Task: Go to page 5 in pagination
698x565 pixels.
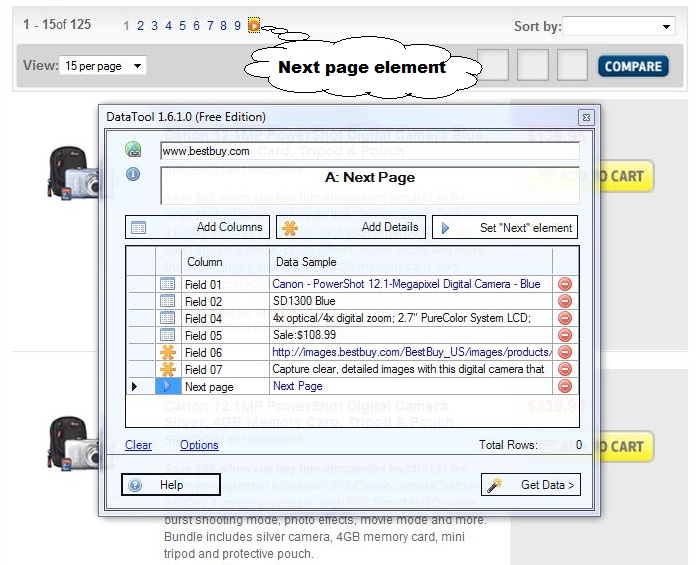Action: point(182,26)
